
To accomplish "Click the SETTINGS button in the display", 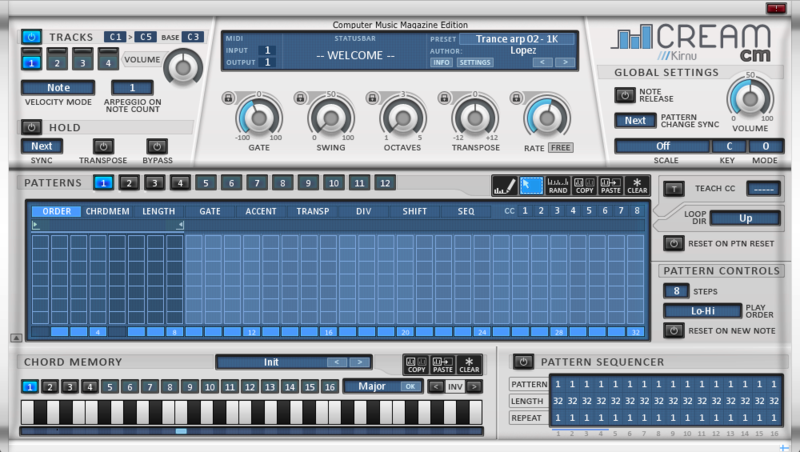I will [x=475, y=62].
